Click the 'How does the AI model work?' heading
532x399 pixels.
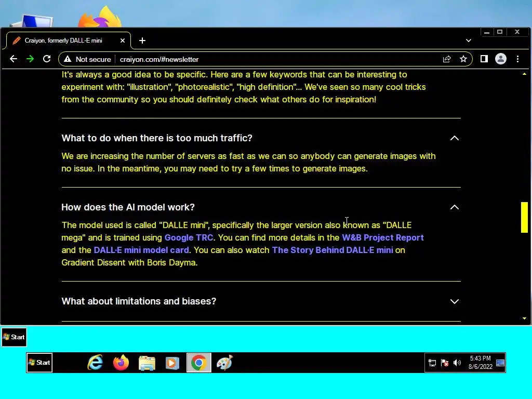pyautogui.click(x=128, y=207)
